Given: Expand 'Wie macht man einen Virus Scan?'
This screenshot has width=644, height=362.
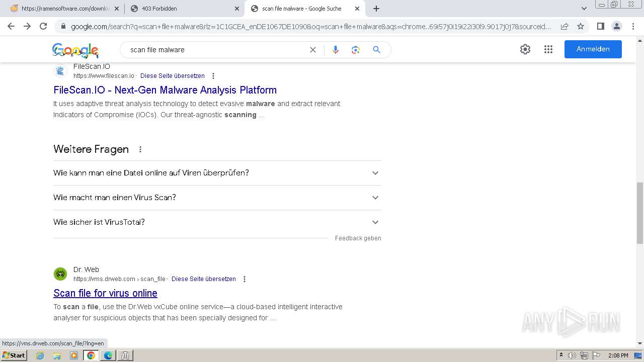Looking at the screenshot, I should (217, 198).
